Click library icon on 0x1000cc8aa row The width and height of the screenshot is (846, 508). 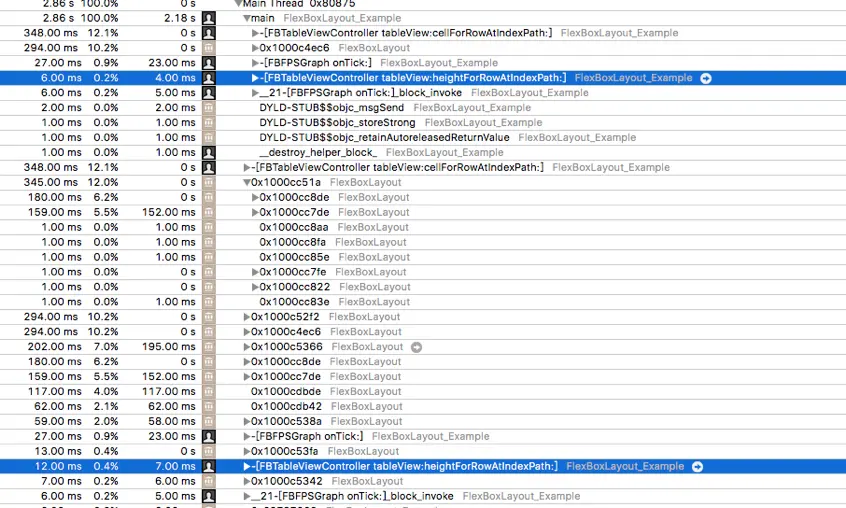[209, 228]
